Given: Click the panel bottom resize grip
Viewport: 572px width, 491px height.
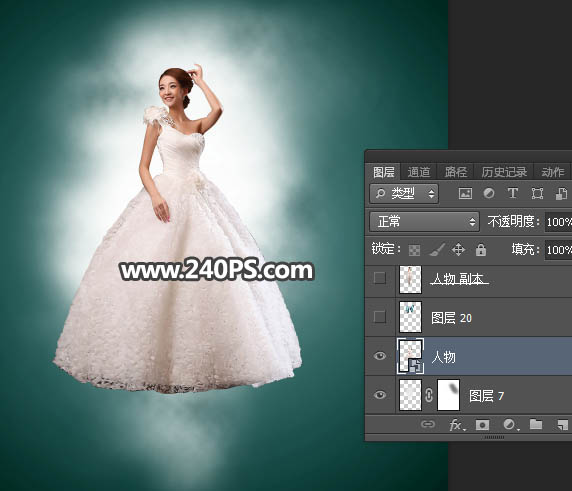Looking at the screenshot, I should (494, 437).
